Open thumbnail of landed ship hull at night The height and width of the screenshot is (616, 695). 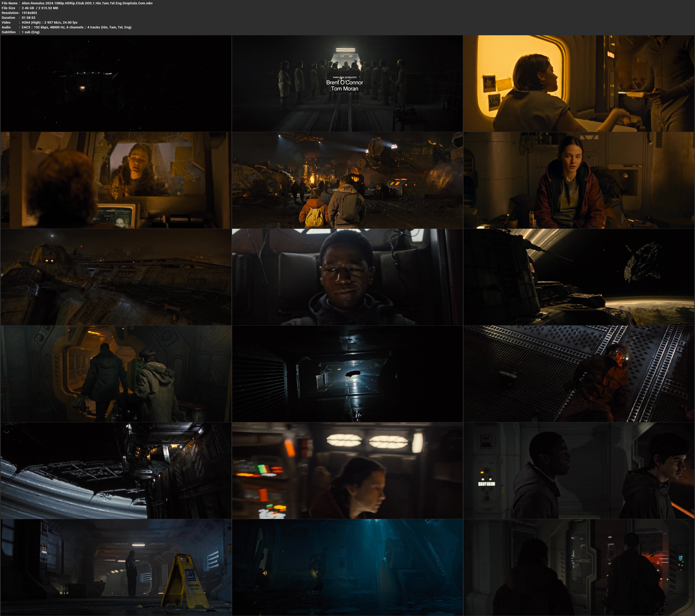coord(116,277)
